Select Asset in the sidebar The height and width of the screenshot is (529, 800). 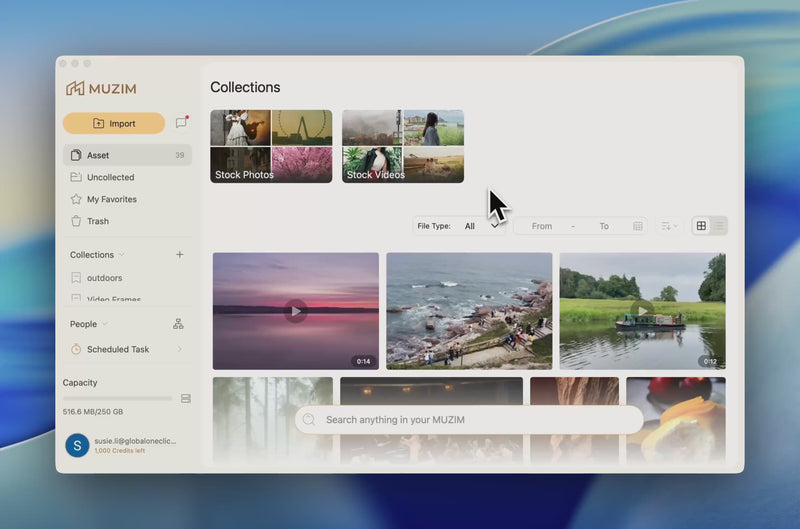click(x=127, y=155)
